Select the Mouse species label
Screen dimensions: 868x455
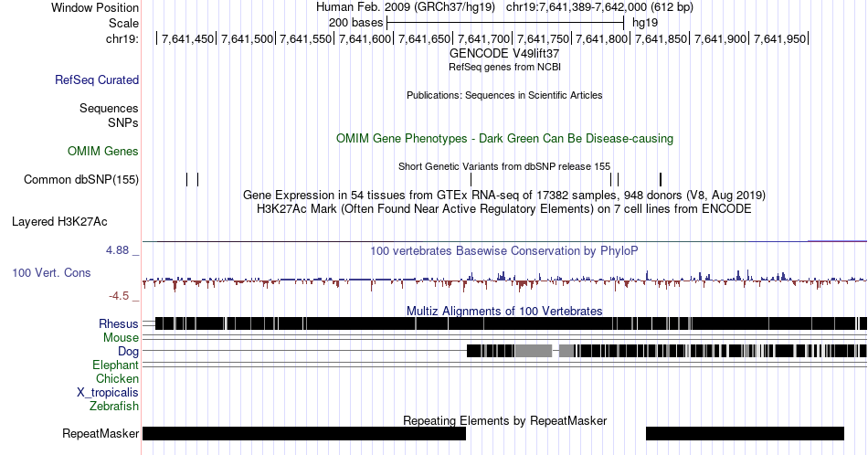pos(121,338)
